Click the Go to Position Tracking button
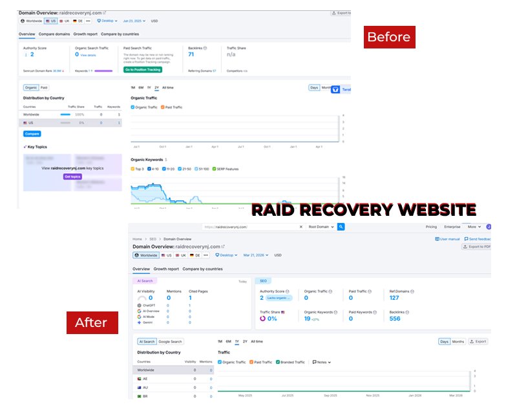This screenshot has height=420, width=517. (143, 69)
